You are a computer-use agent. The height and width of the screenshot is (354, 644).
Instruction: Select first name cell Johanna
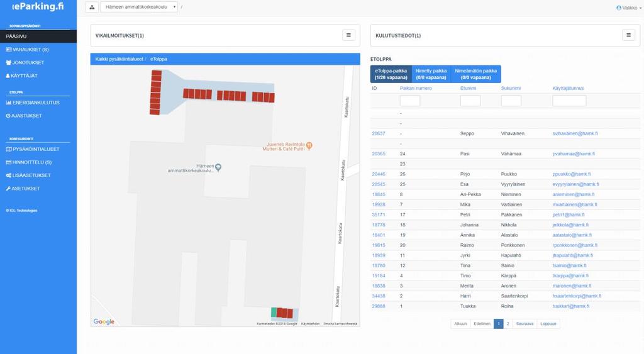point(469,225)
